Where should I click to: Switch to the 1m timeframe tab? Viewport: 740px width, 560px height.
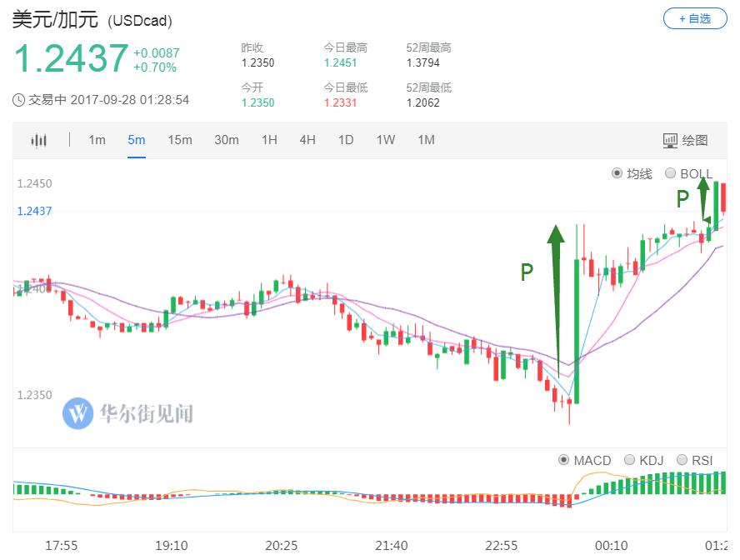[97, 140]
